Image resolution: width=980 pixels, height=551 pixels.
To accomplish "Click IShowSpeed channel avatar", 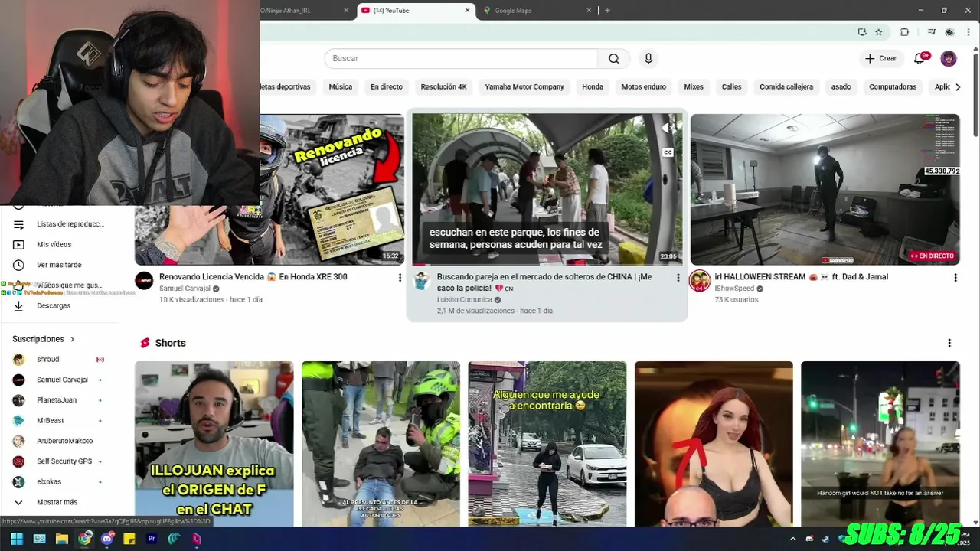I will tap(700, 281).
